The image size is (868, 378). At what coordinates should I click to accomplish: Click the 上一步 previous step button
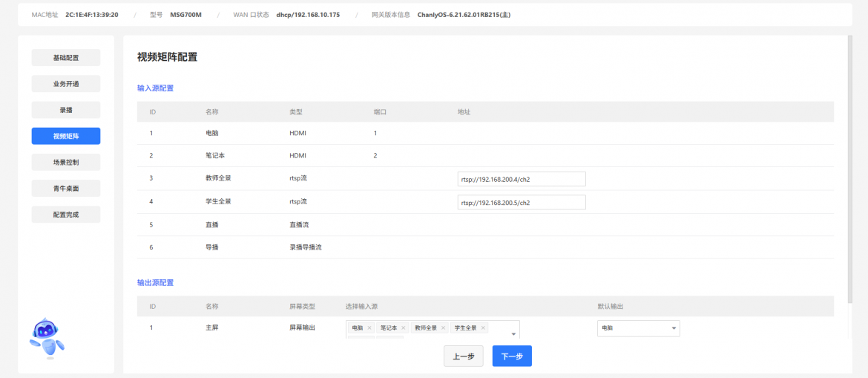coord(464,356)
